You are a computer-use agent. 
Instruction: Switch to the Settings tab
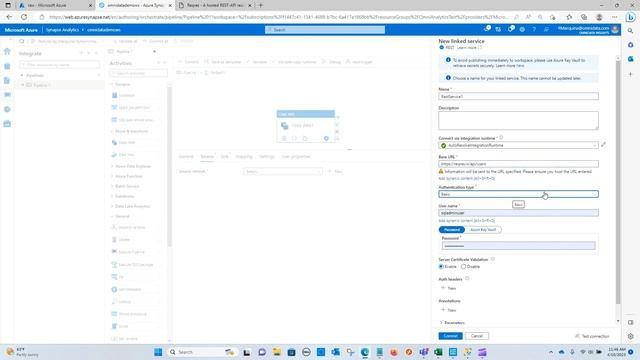(267, 157)
